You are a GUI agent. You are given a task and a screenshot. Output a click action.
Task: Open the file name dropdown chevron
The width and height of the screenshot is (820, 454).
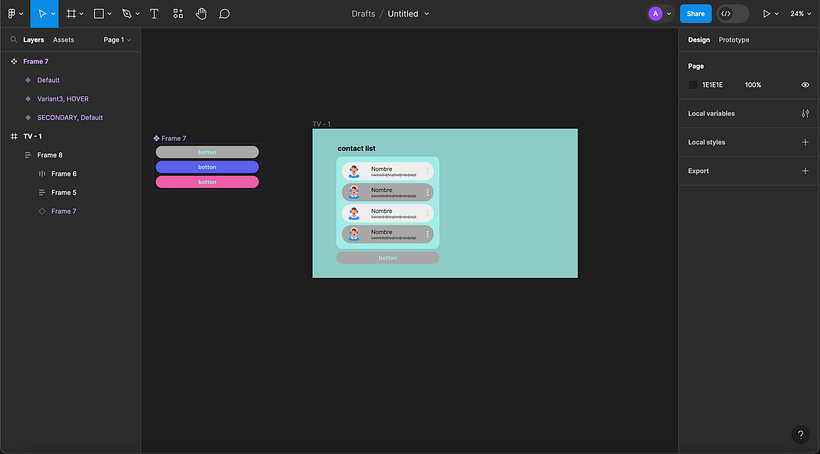(x=427, y=14)
